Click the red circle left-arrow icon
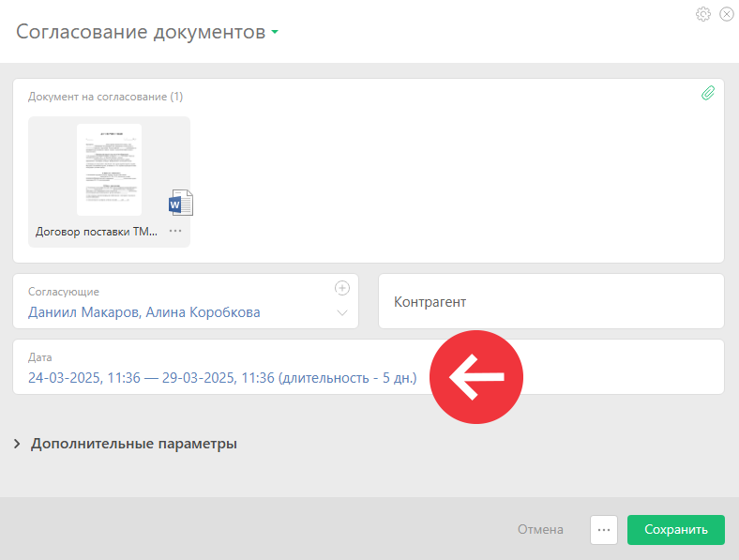Image resolution: width=739 pixels, height=560 pixels. 476,377
